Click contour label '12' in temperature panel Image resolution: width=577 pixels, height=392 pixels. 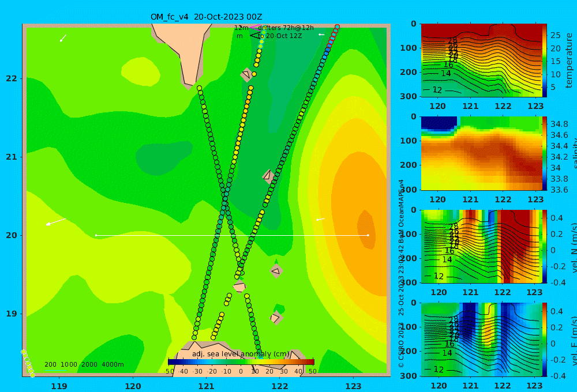437,90
